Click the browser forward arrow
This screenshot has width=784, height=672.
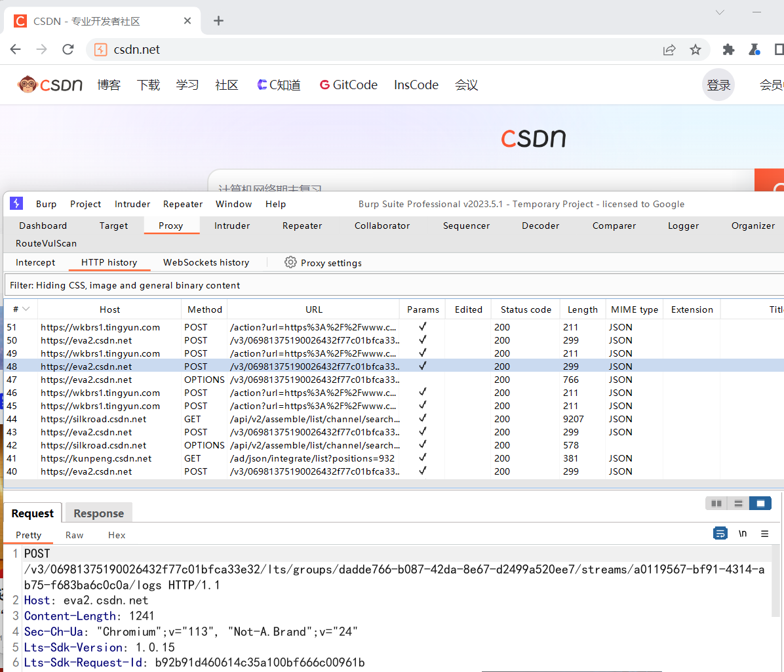(x=41, y=50)
